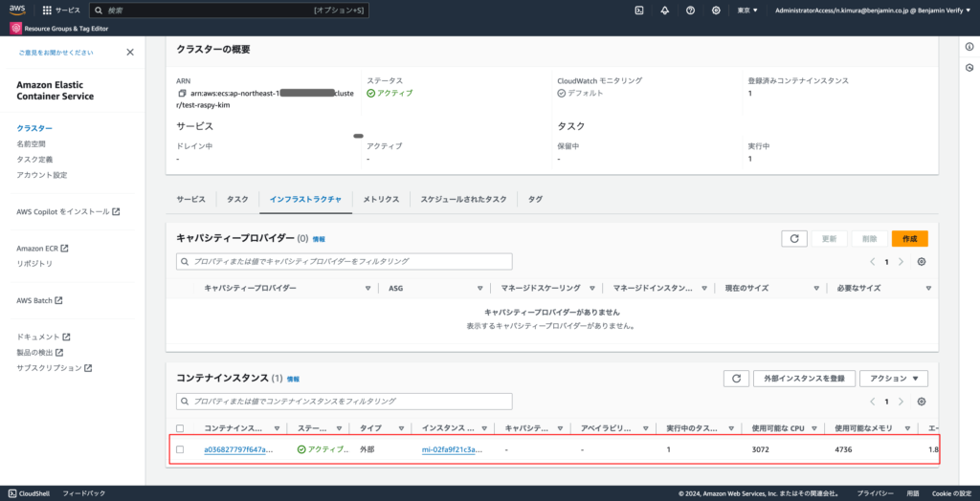Open container instances table preferences gear
Viewport: 980px width, 501px height.
pos(922,402)
